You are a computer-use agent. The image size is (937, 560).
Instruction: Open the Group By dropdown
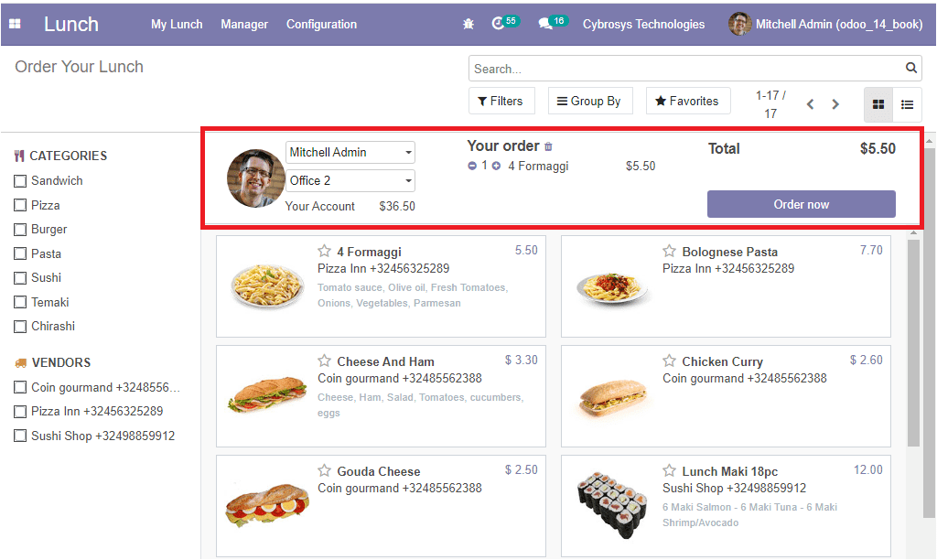[x=589, y=101]
